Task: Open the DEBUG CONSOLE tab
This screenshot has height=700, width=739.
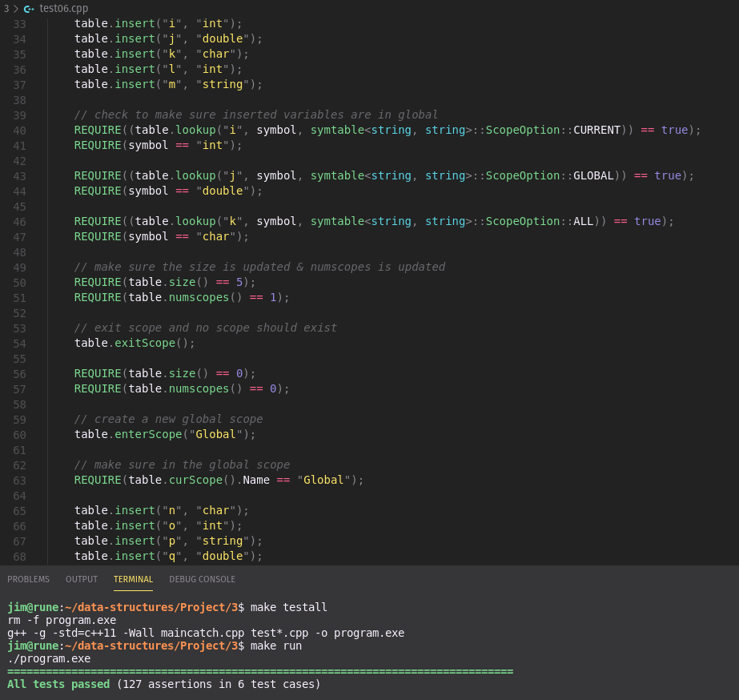Action: 202,579
